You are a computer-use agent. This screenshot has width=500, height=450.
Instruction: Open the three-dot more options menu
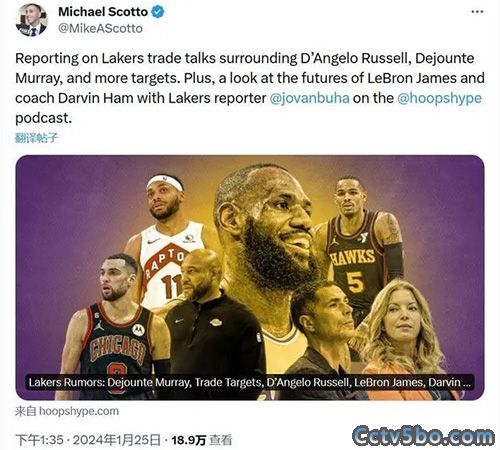tap(477, 12)
